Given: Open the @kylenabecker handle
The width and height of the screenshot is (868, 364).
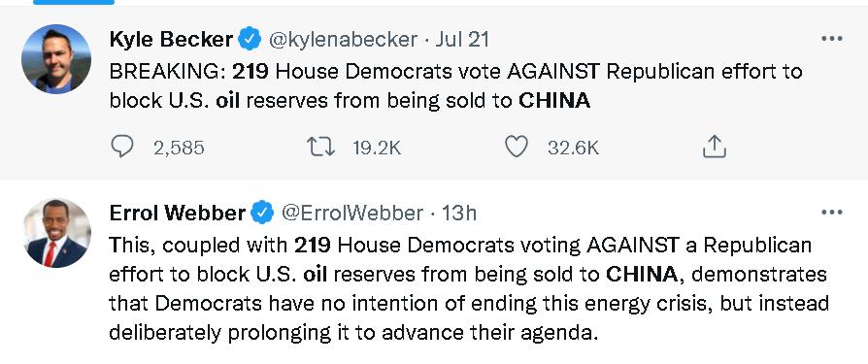Looking at the screenshot, I should click(x=343, y=39).
